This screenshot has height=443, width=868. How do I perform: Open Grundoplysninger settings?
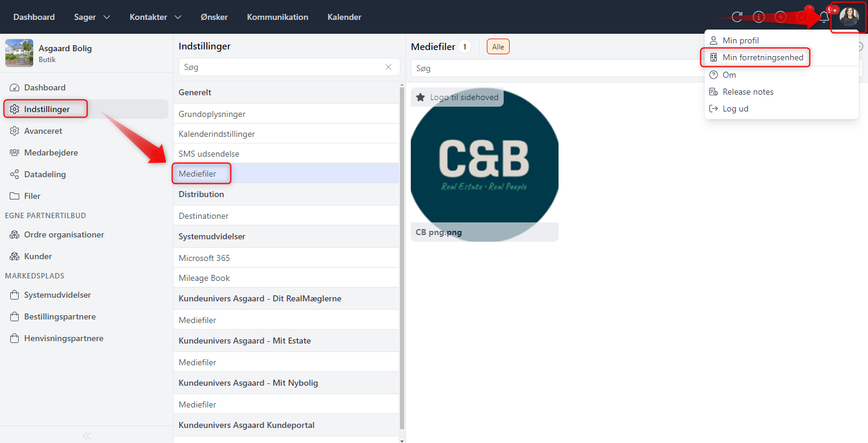pyautogui.click(x=286, y=114)
